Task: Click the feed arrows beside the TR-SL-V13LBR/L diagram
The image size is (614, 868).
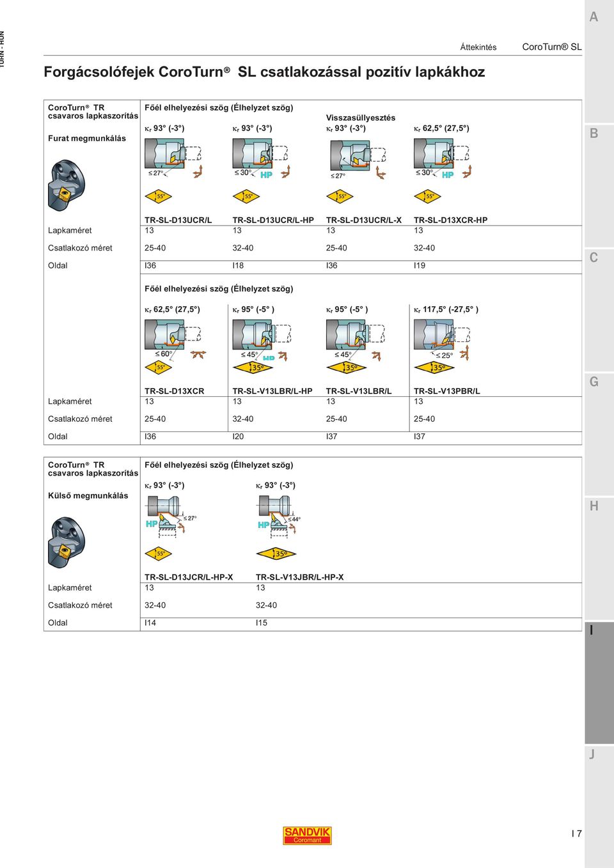Action: [376, 355]
